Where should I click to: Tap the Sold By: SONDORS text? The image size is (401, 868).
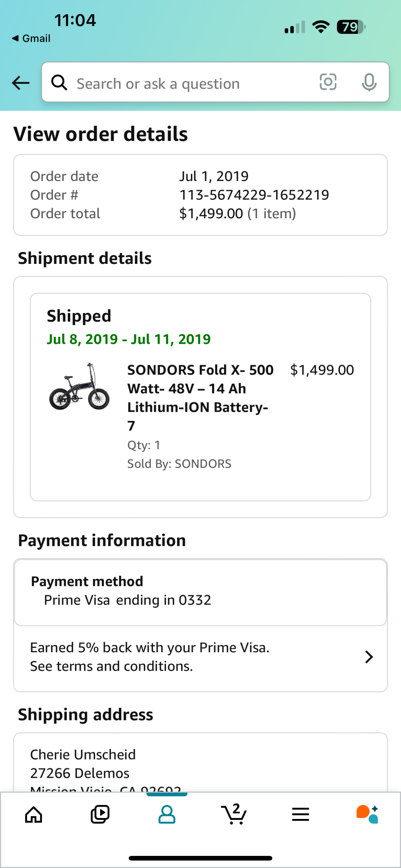coord(179,464)
